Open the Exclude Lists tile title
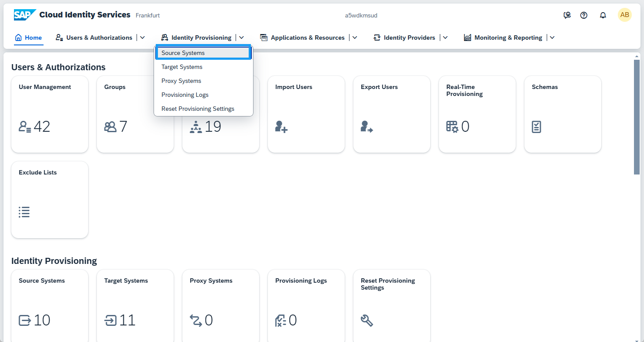The height and width of the screenshot is (342, 644). [38, 172]
